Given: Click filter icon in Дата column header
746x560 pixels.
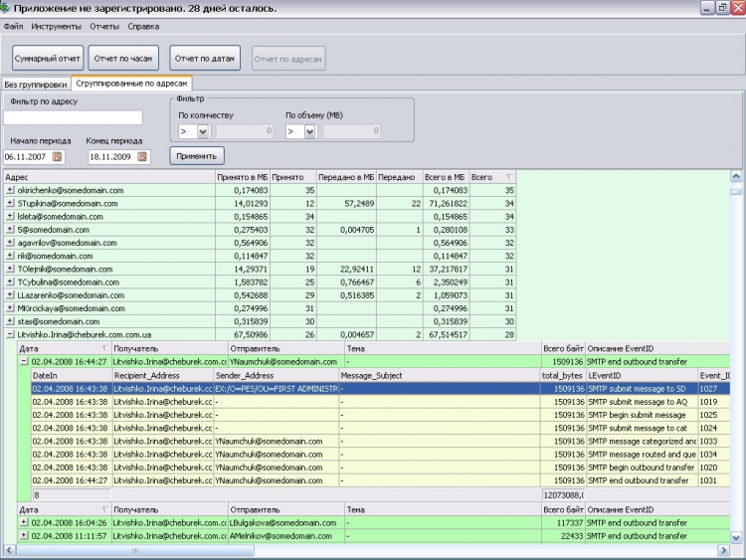Looking at the screenshot, I should coord(104,349).
